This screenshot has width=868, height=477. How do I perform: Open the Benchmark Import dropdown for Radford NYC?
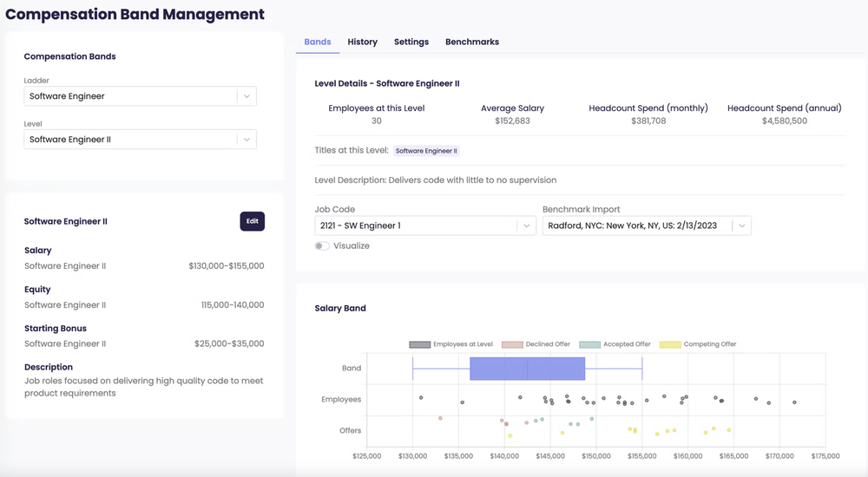click(647, 225)
